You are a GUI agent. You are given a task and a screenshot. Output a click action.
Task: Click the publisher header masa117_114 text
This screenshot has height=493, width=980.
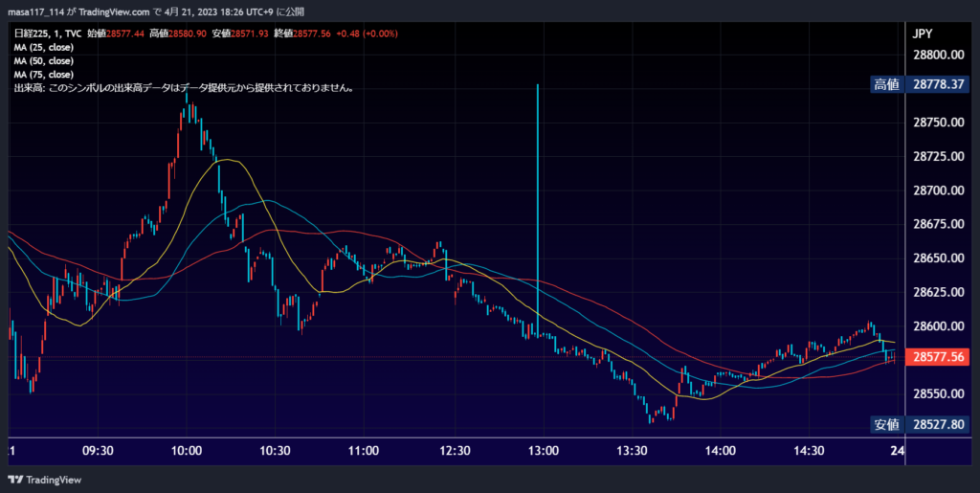[x=35, y=11]
